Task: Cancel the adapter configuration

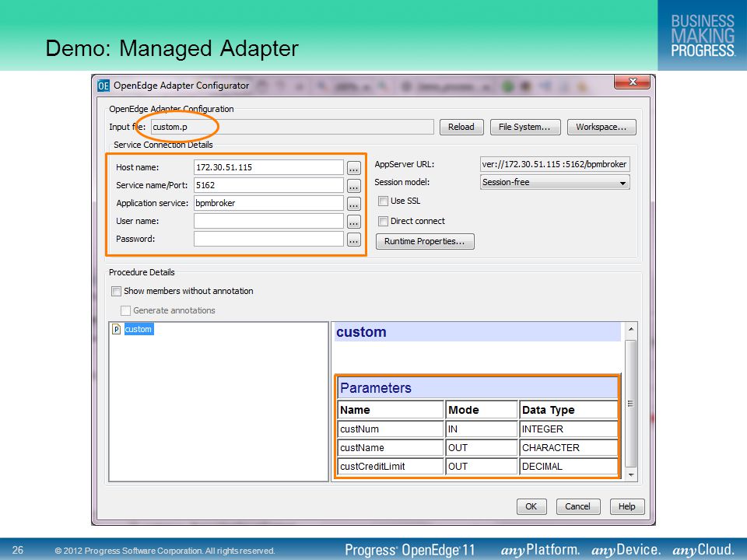Action: pyautogui.click(x=578, y=506)
